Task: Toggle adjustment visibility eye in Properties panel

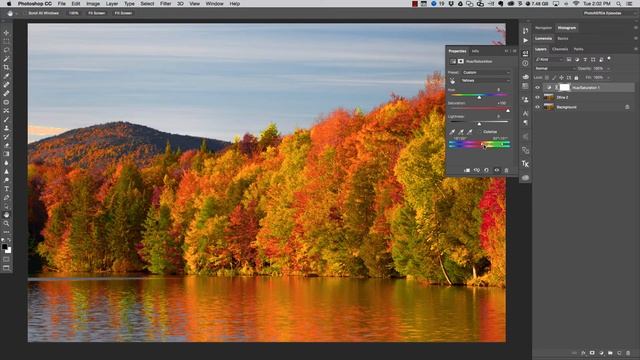Action: point(496,170)
